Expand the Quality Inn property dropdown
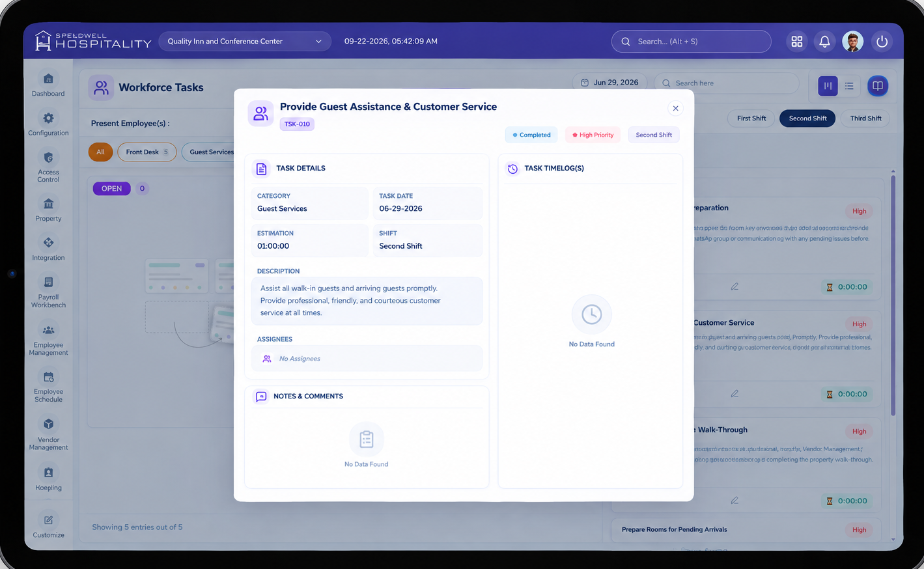Image resolution: width=924 pixels, height=569 pixels. pyautogui.click(x=245, y=42)
